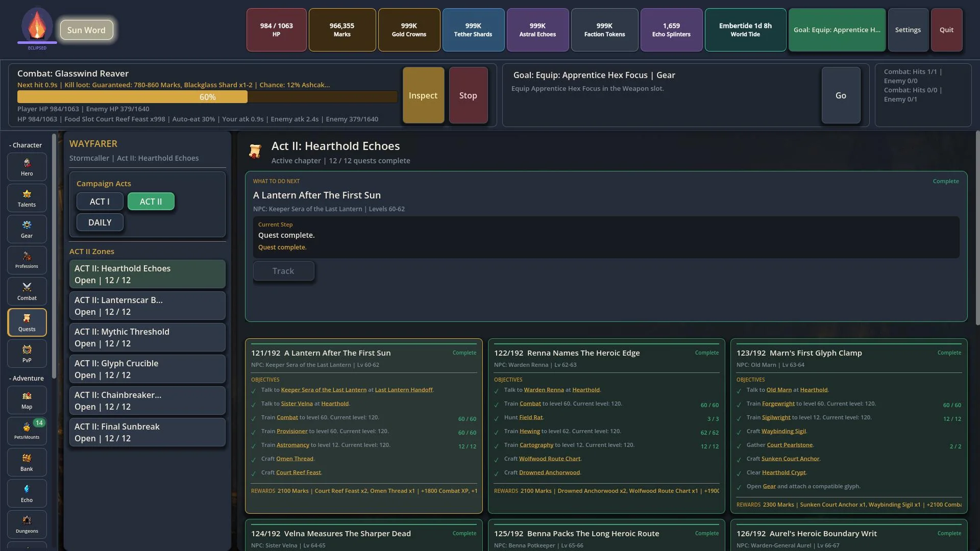Open the Court Reef Feast craft link
Image resolution: width=980 pixels, height=551 pixels.
299,472
